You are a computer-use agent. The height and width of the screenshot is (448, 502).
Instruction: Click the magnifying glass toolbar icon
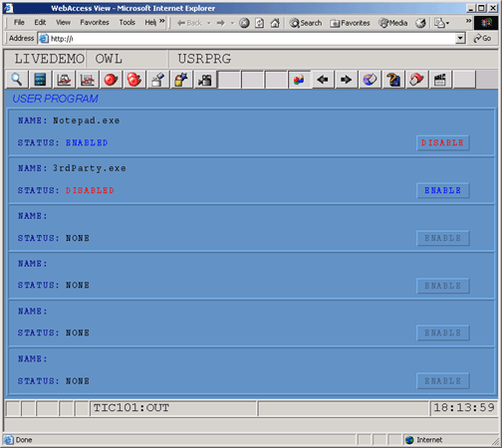click(17, 80)
